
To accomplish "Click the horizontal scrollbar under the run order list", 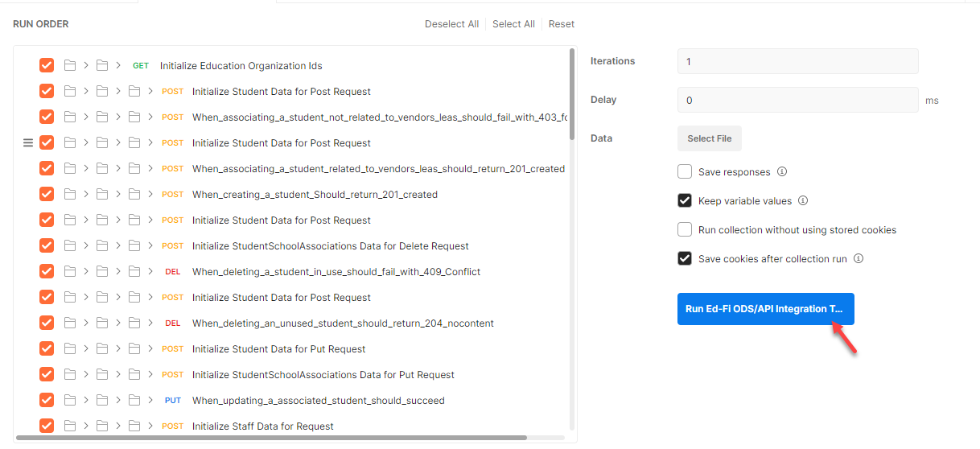I will point(270,438).
